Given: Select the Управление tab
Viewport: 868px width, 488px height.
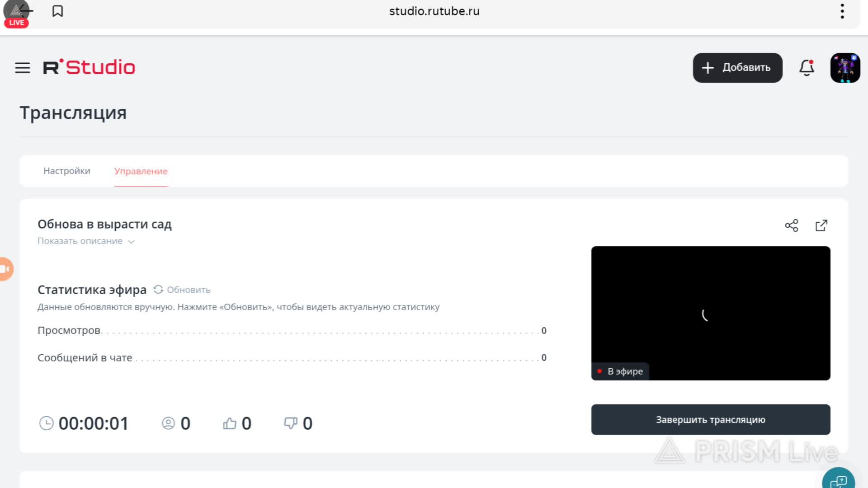Looking at the screenshot, I should point(141,171).
